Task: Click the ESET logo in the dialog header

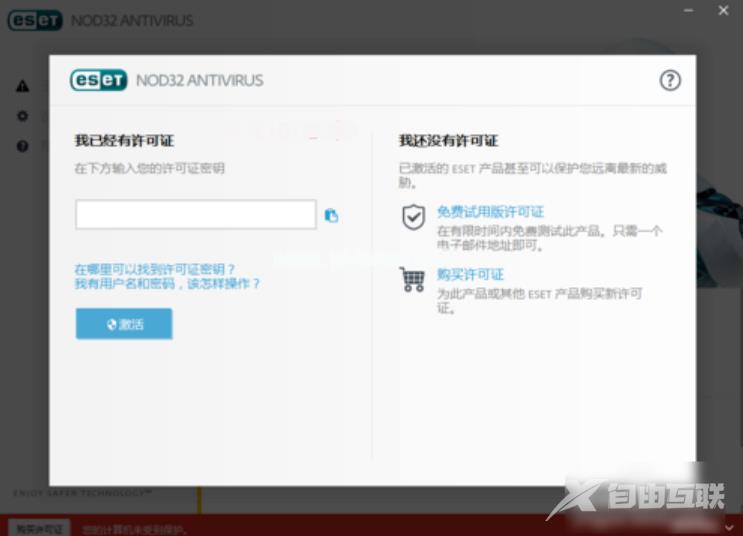Action: point(99,80)
